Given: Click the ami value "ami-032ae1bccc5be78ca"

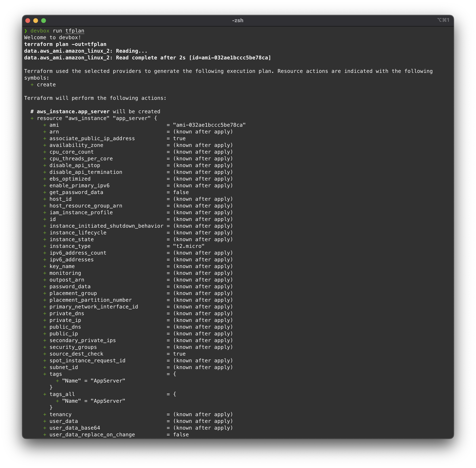Looking at the screenshot, I should pos(209,125).
